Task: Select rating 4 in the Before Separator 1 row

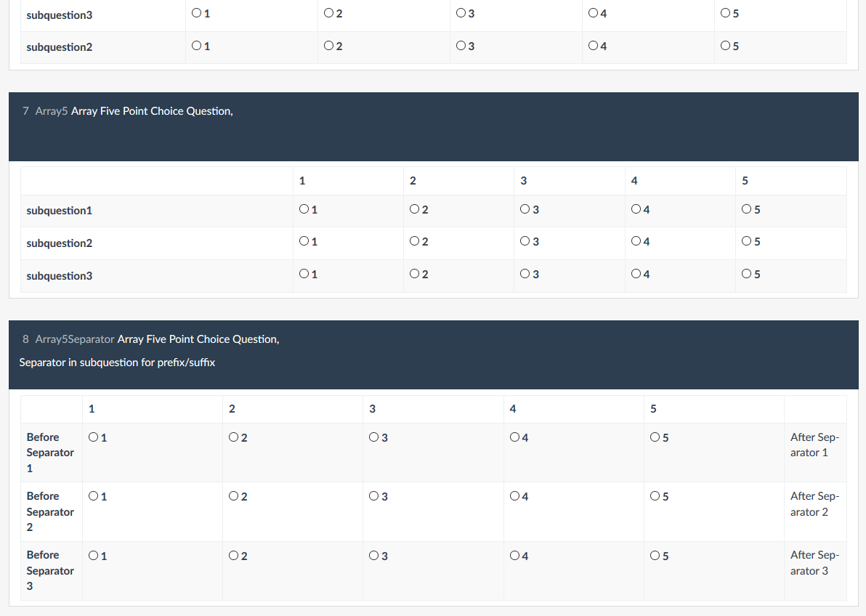Action: click(x=514, y=437)
